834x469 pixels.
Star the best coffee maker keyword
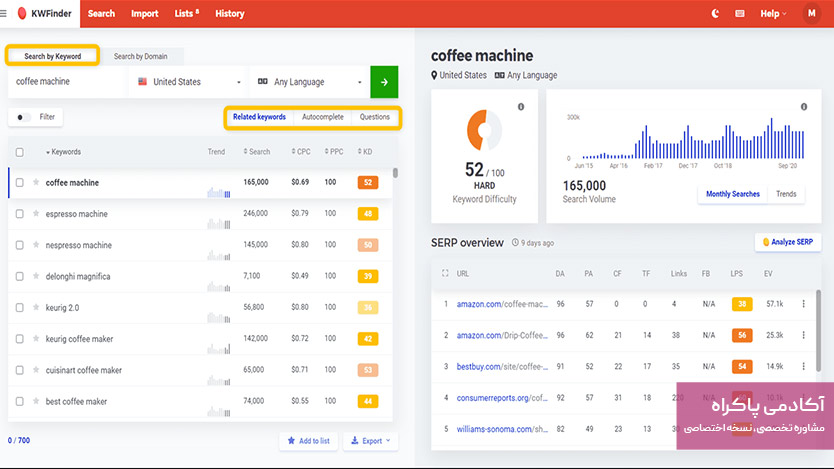point(36,401)
